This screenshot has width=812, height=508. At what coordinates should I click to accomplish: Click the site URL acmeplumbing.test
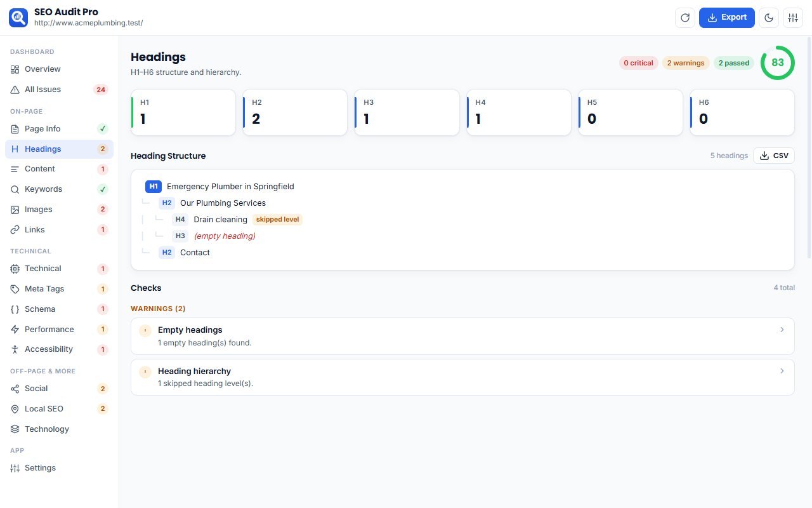[x=89, y=23]
